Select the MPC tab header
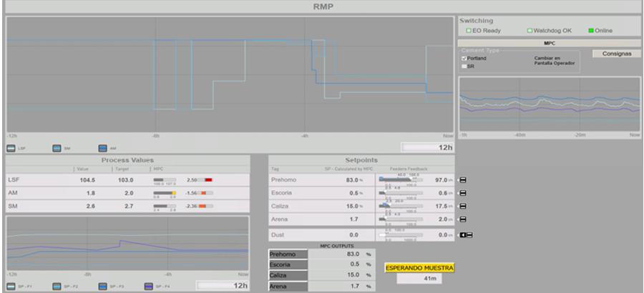 pyautogui.click(x=550, y=43)
